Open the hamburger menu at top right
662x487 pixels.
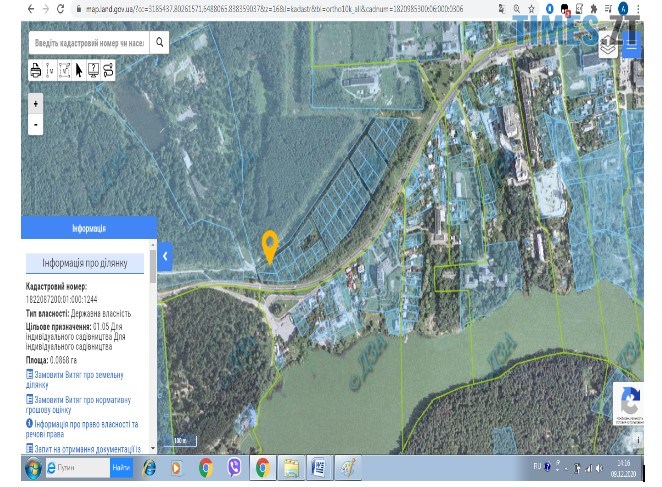tap(631, 46)
